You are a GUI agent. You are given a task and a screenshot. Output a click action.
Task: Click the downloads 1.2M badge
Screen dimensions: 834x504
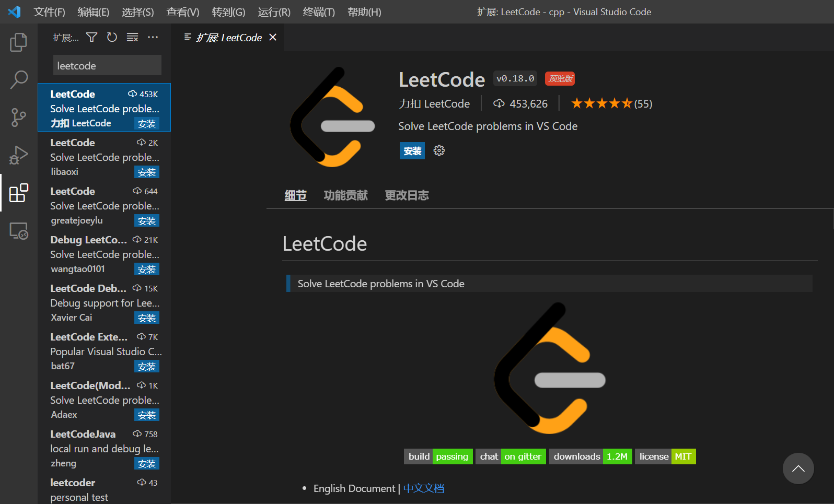591,456
